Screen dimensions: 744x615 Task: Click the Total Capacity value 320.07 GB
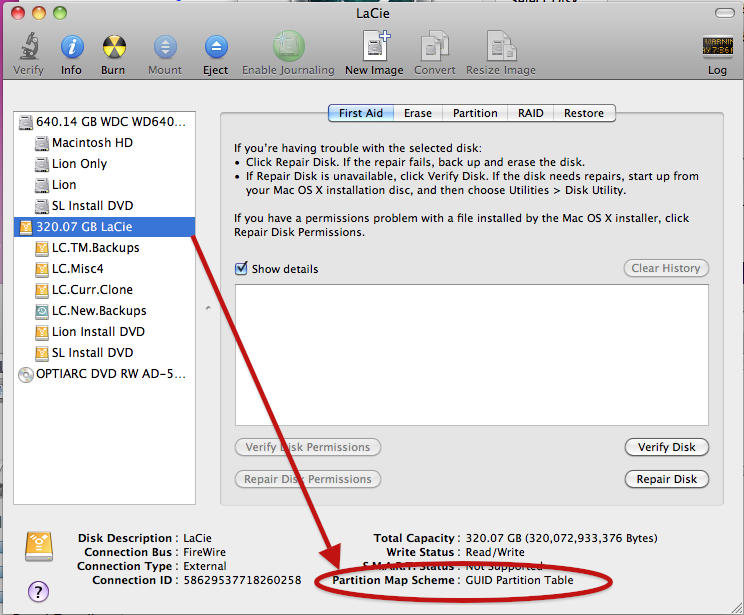pos(561,538)
